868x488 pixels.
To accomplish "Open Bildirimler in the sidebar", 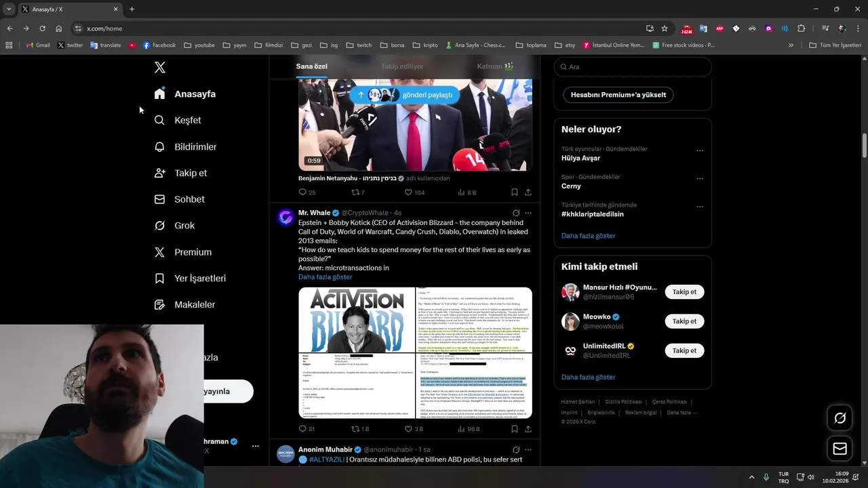I will (x=185, y=146).
